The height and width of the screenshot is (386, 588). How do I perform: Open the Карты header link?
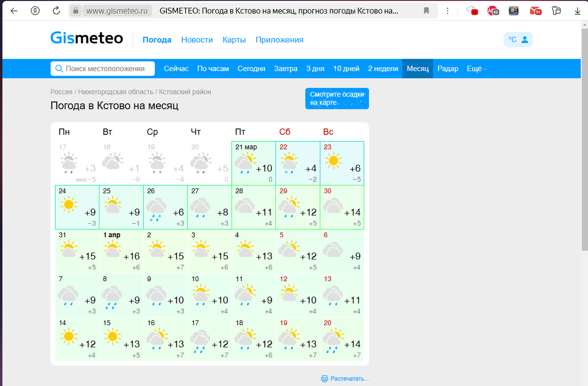(234, 40)
